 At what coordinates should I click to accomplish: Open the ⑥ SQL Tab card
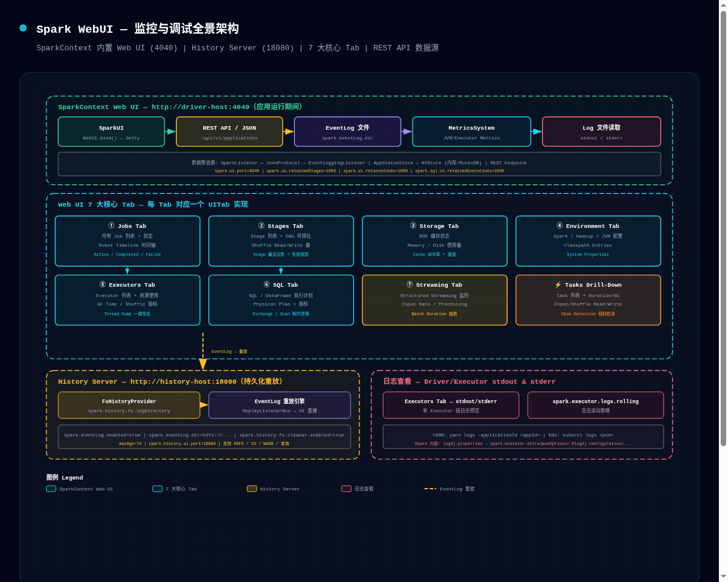[x=281, y=300]
